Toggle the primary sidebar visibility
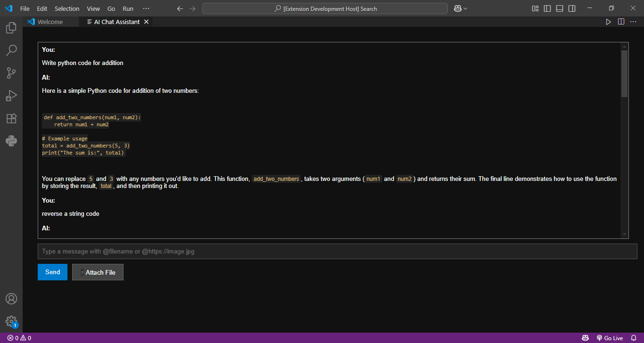Screen dimensions: 644x343 (x=547, y=8)
